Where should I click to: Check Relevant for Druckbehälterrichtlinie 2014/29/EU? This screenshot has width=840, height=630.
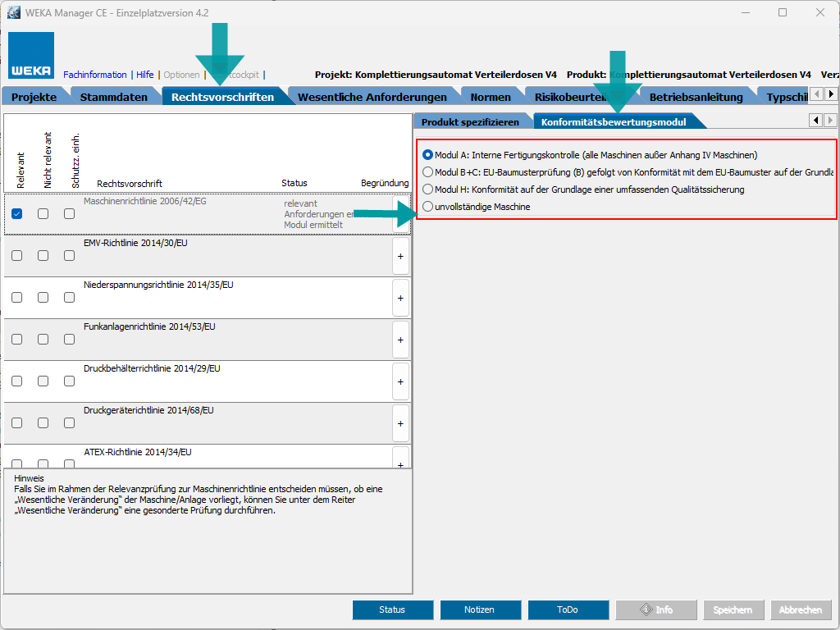pos(17,381)
